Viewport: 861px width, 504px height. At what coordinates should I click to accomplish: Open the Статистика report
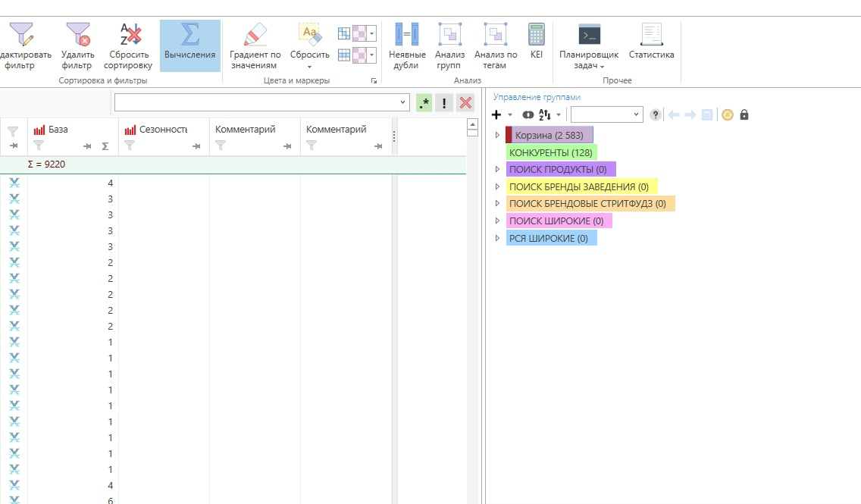(x=651, y=41)
